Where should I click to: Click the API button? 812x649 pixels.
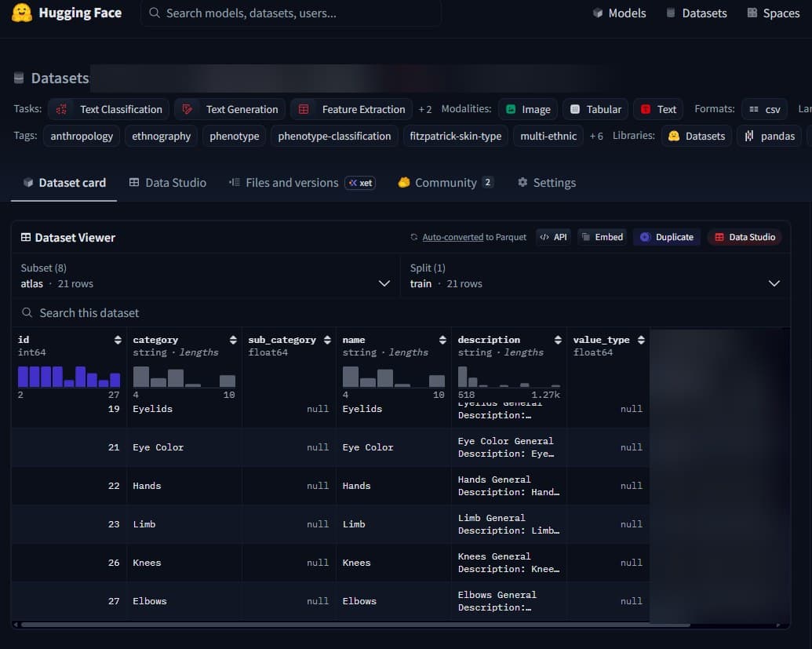click(554, 237)
